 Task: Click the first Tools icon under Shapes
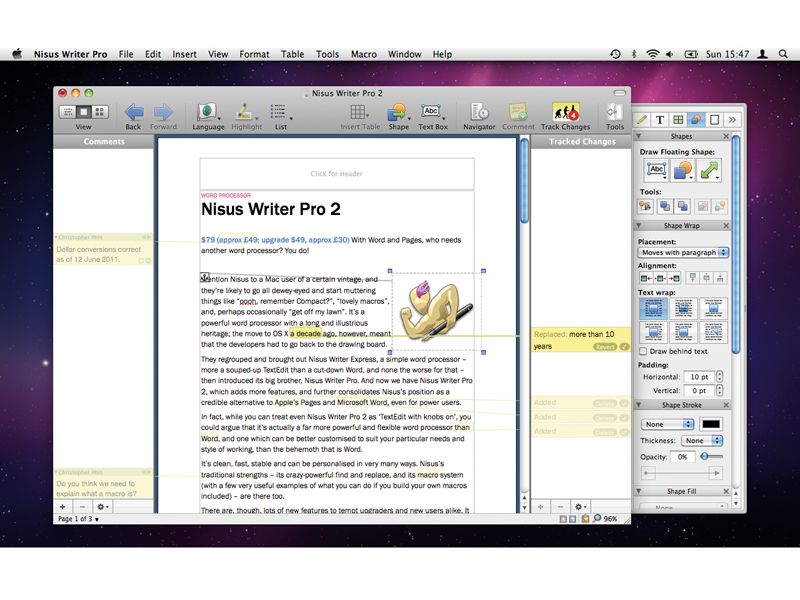645,206
